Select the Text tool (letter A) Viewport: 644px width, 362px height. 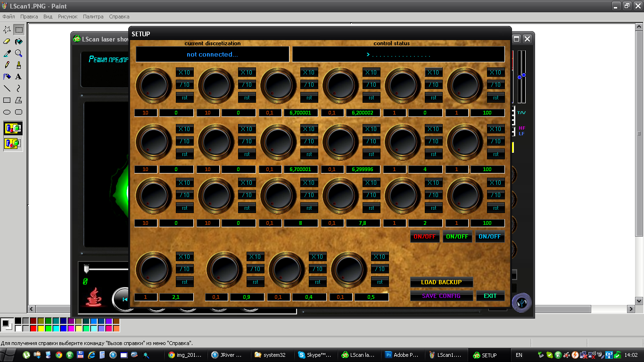(19, 77)
